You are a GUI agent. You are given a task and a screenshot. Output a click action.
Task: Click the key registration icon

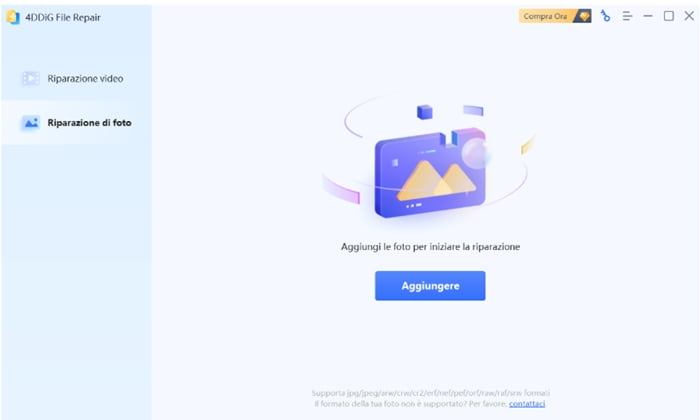point(605,16)
